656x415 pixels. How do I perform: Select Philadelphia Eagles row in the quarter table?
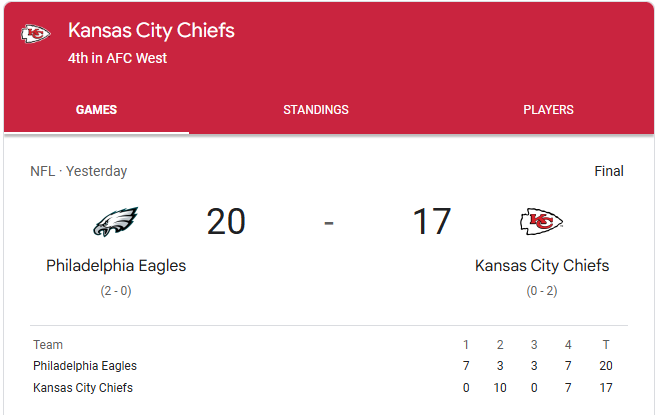pyautogui.click(x=85, y=366)
